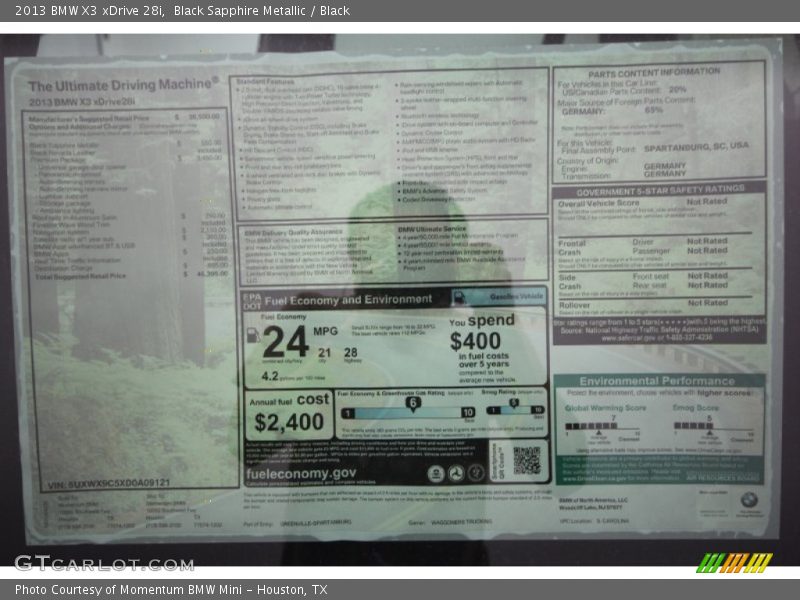Click the BMW roundel logo on the sticker
This screenshot has height=600, width=800.
749,500
